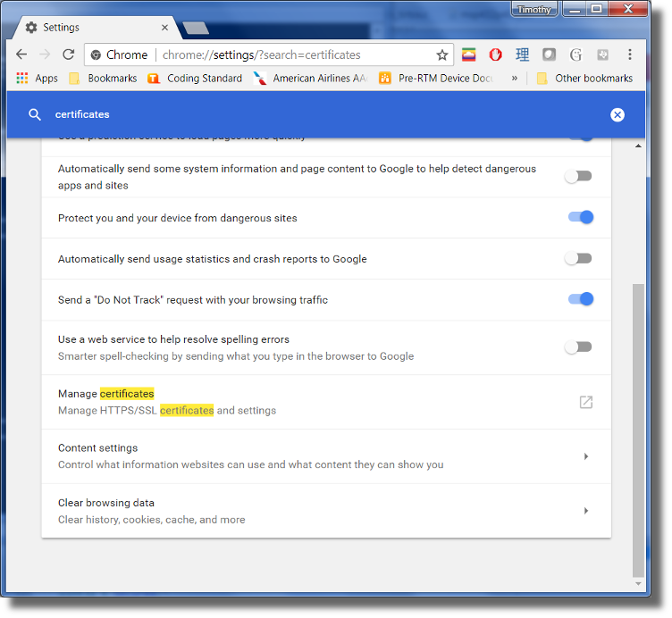Click the red Opera-style extension icon
The height and width of the screenshot is (618, 672).
click(495, 54)
